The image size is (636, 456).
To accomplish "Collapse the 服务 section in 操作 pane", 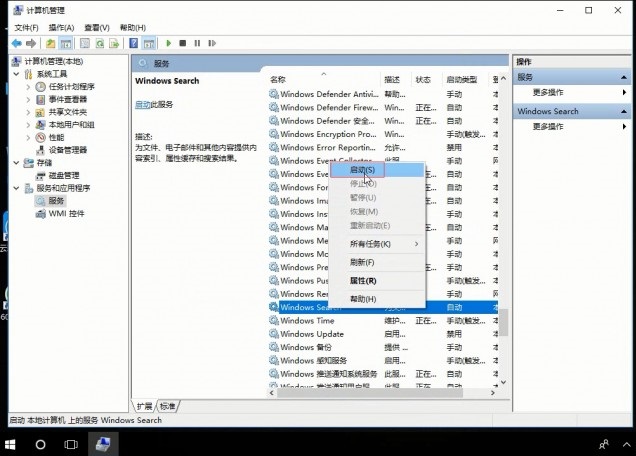I will pos(624,77).
